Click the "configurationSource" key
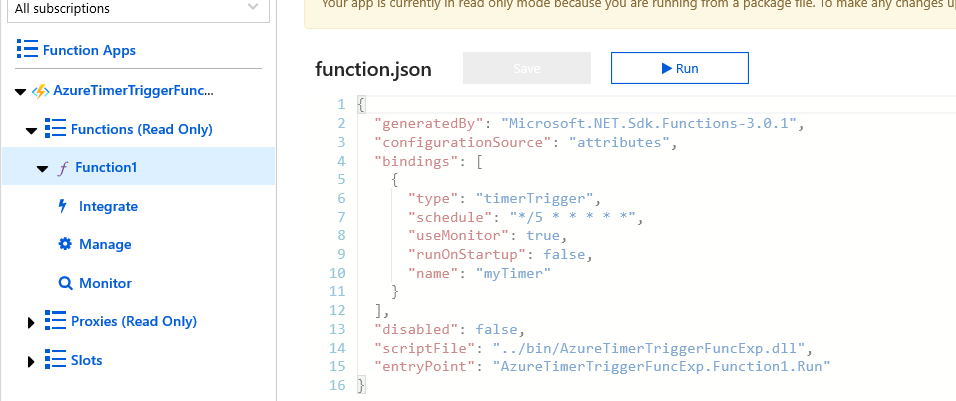Image resolution: width=956 pixels, height=401 pixels. coord(462,143)
